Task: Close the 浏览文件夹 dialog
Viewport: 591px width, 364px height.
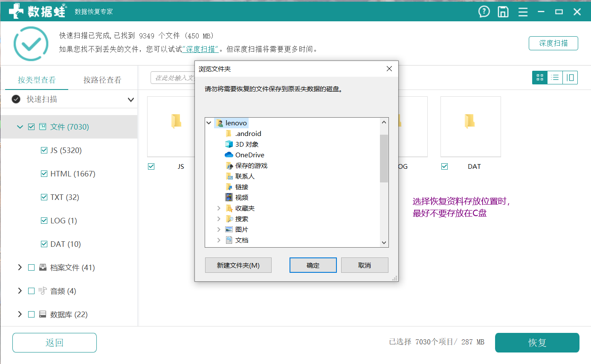Action: [x=389, y=69]
